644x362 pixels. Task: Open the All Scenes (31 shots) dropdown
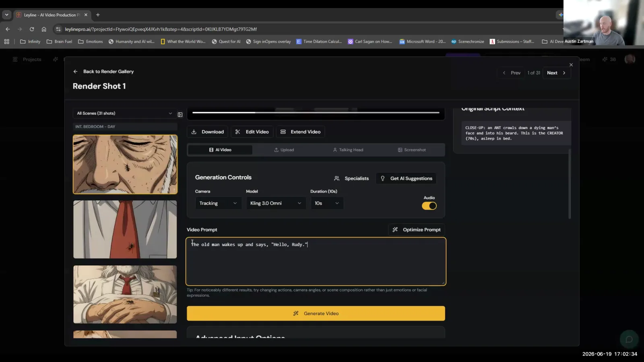124,113
